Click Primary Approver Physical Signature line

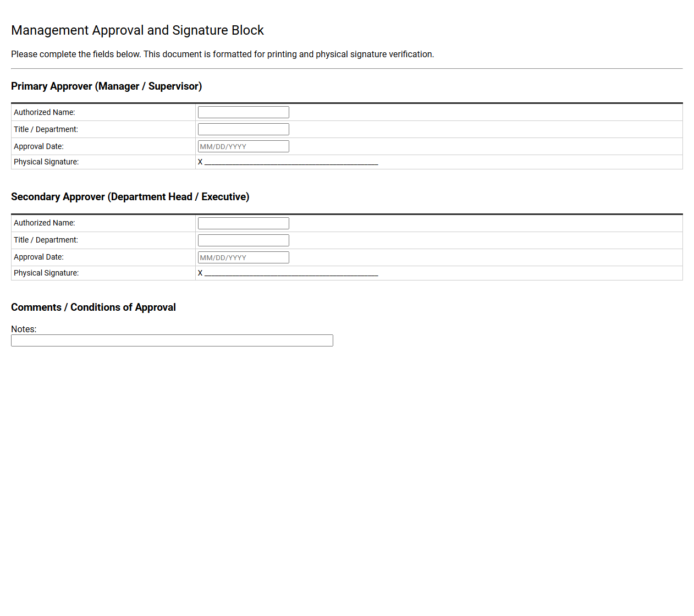[x=288, y=162]
